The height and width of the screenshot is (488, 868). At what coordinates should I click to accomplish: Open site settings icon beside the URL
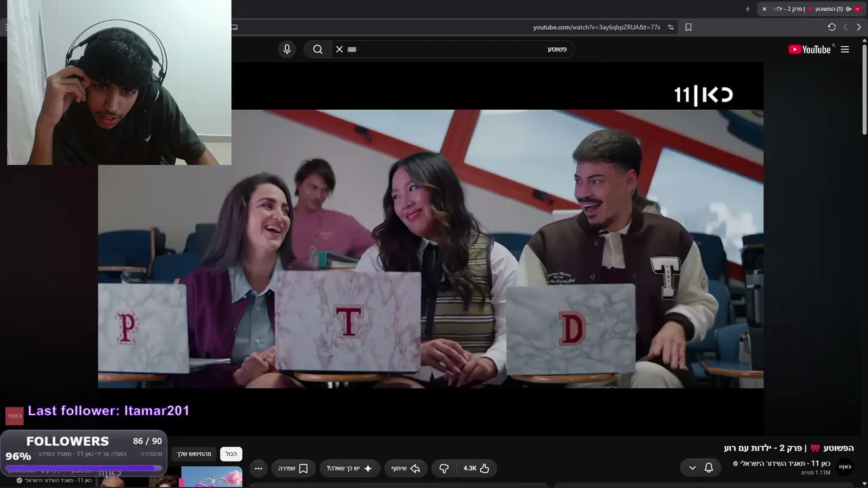[x=671, y=27]
